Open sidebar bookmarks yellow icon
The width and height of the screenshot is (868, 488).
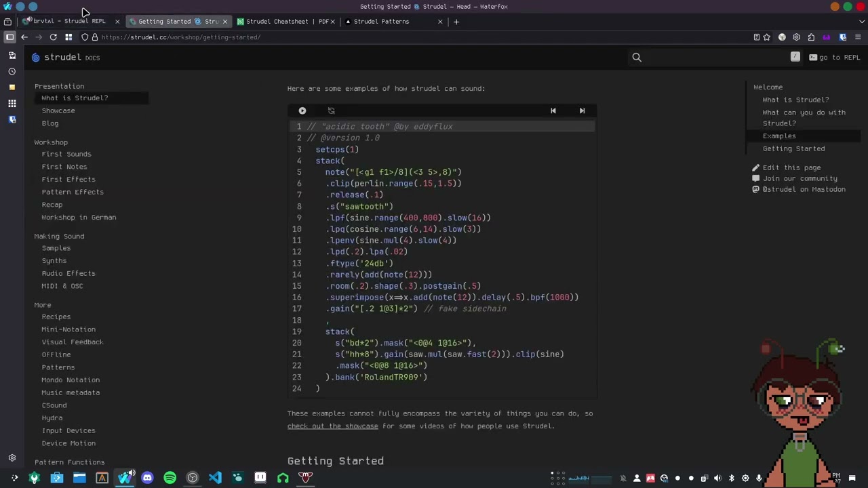12,87
